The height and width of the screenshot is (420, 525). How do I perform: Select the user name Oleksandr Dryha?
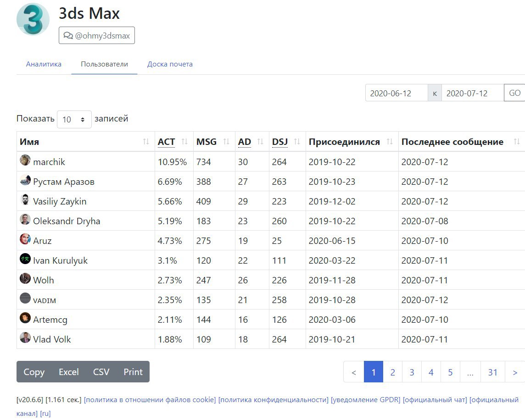click(67, 221)
